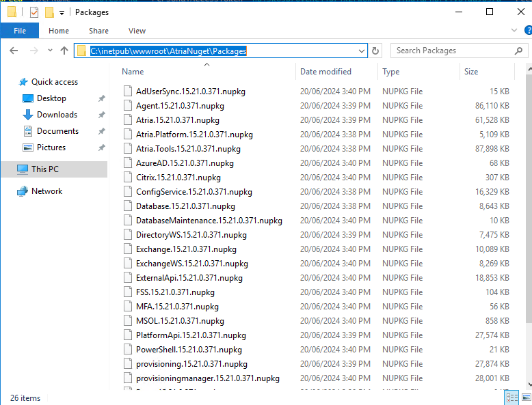
Task: Expand the ribbon with the chevron
Action: (514, 31)
